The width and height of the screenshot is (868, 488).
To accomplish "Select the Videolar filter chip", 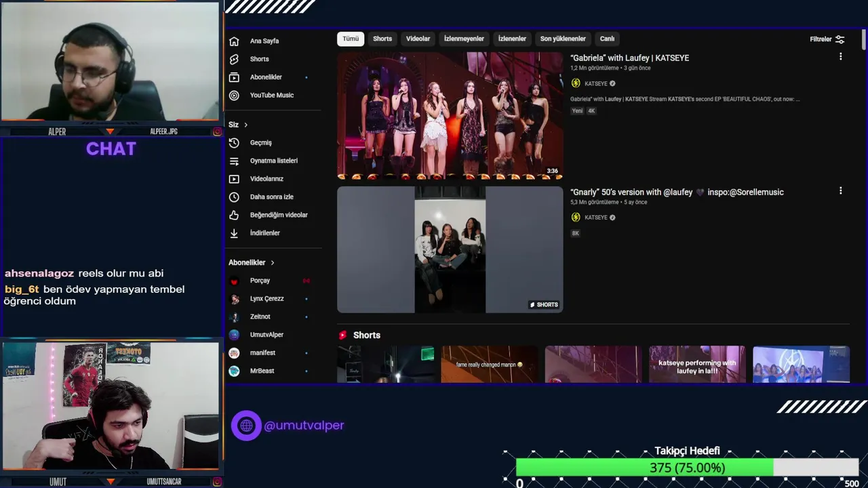I will tap(418, 39).
